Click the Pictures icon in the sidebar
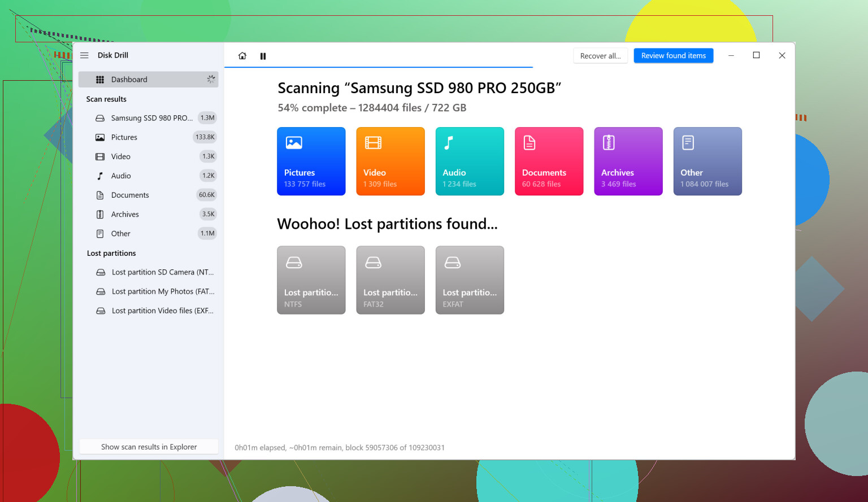Image resolution: width=868 pixels, height=502 pixels. point(100,137)
